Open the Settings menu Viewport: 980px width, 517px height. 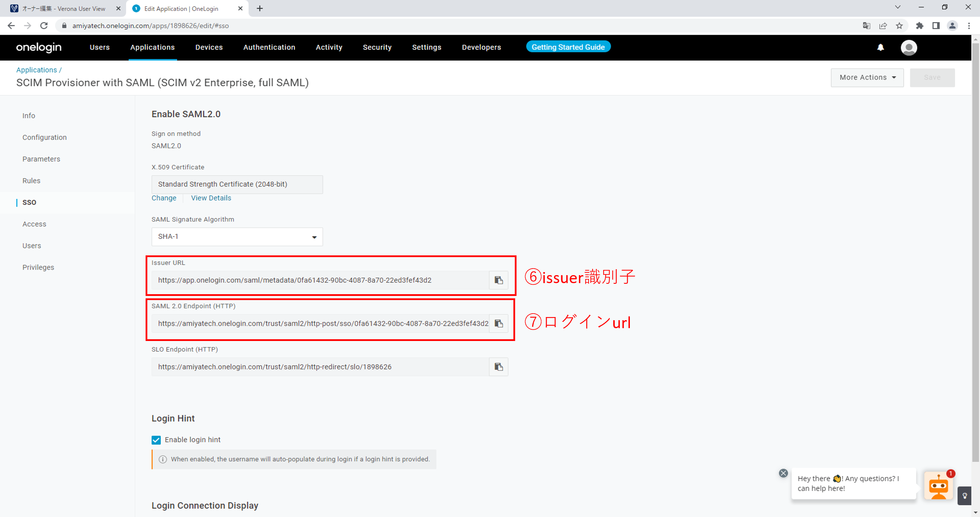pyautogui.click(x=426, y=47)
